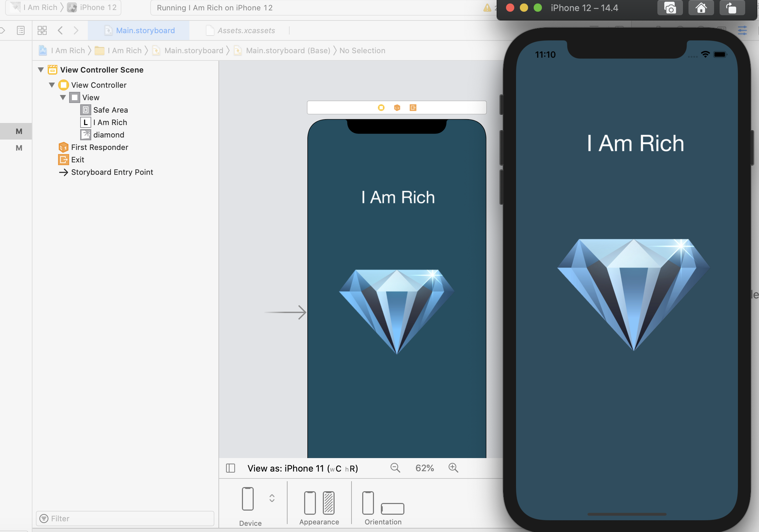
Task: Click the 62% zoom level label
Action: pyautogui.click(x=424, y=468)
